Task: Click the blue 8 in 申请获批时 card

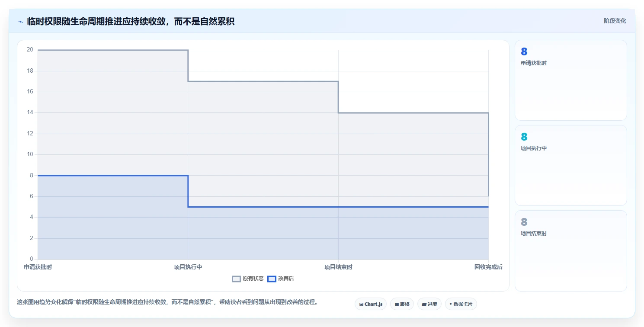Action: [x=524, y=52]
